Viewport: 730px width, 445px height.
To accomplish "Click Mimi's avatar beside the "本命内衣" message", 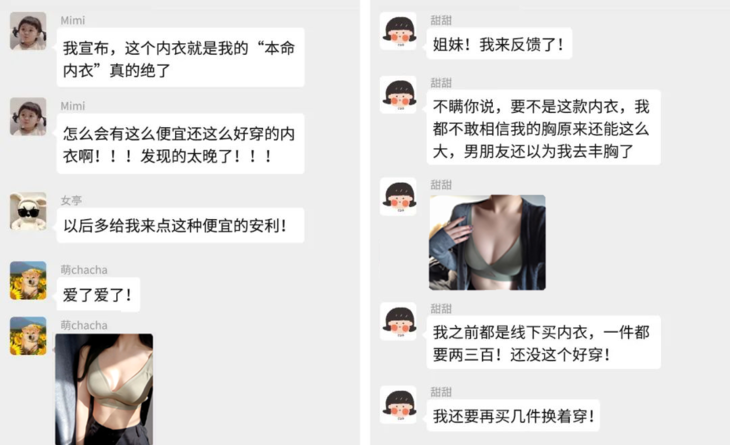I will coord(28,31).
